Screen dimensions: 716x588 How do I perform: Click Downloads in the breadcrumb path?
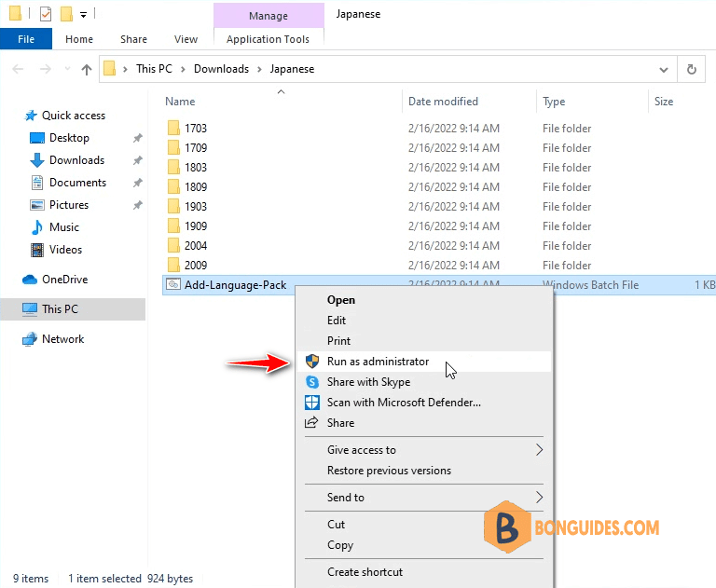pos(222,69)
